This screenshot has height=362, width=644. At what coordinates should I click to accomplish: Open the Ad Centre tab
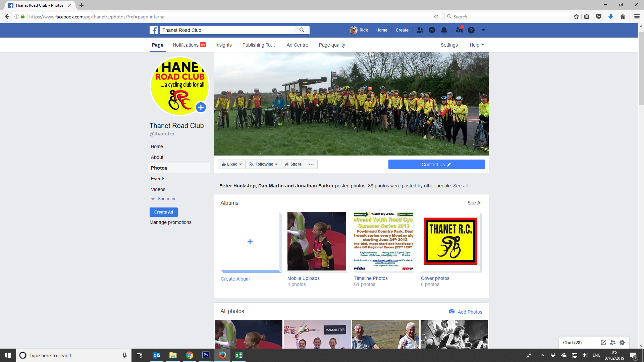(x=297, y=45)
